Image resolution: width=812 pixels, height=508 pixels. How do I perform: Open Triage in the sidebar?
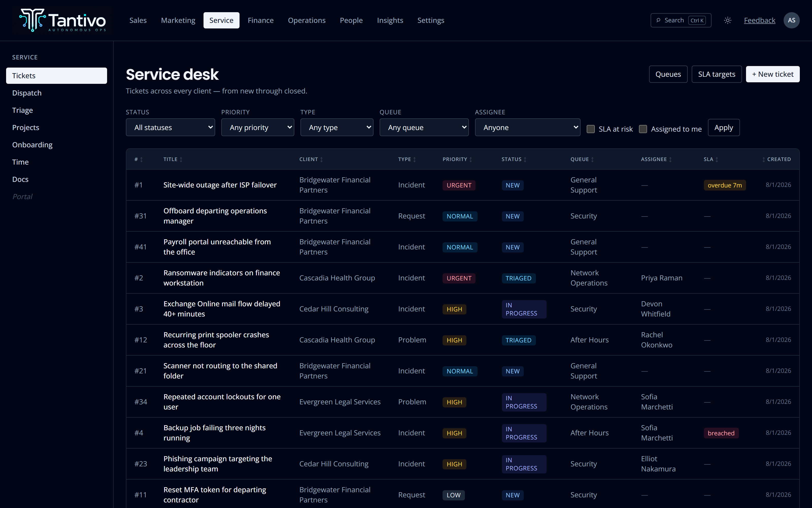click(x=56, y=110)
